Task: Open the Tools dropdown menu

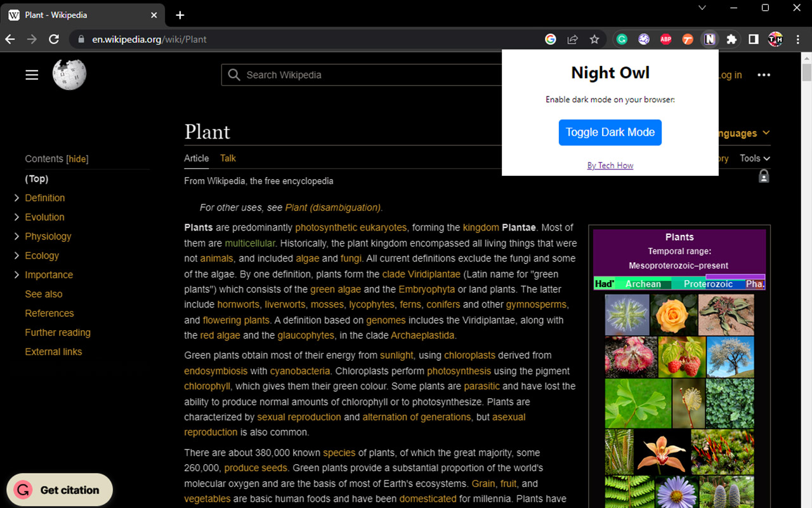Action: (755, 158)
